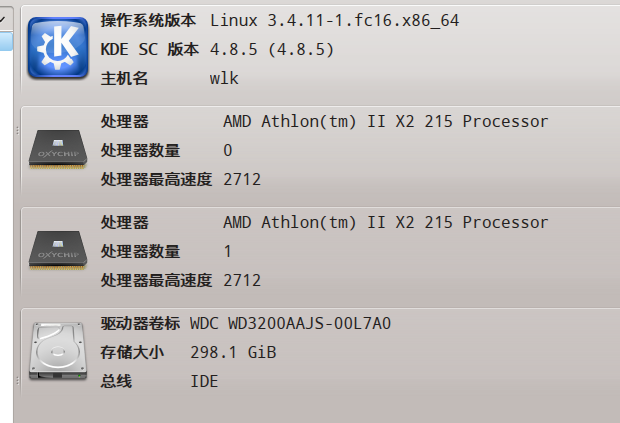Click the chip icon for processor number 0
This screenshot has height=423, width=620.
(58, 149)
